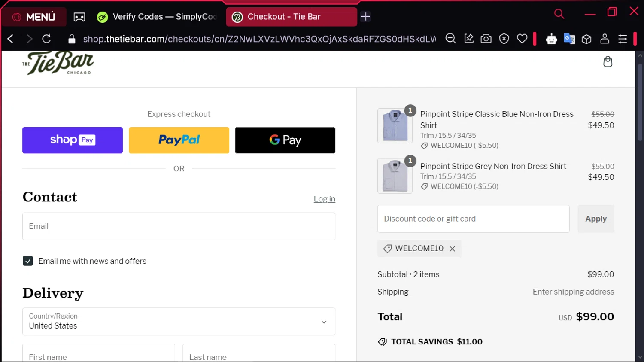Viewport: 644px width, 362px height.
Task: Open the robot extension icon
Action: [551, 39]
